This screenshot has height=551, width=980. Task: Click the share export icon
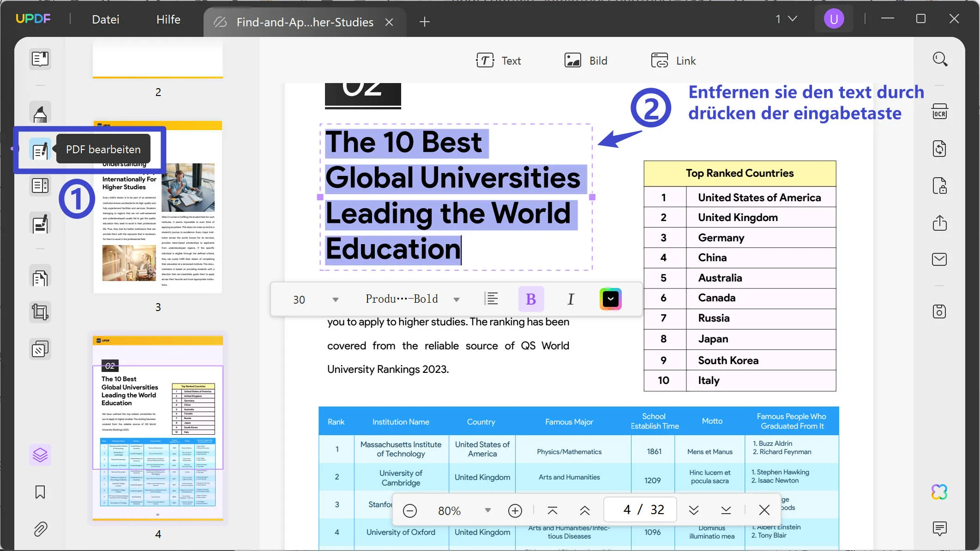click(939, 223)
